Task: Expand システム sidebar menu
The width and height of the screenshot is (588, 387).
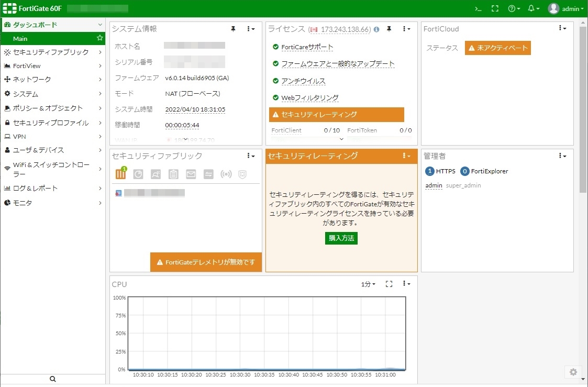Action: pos(52,94)
